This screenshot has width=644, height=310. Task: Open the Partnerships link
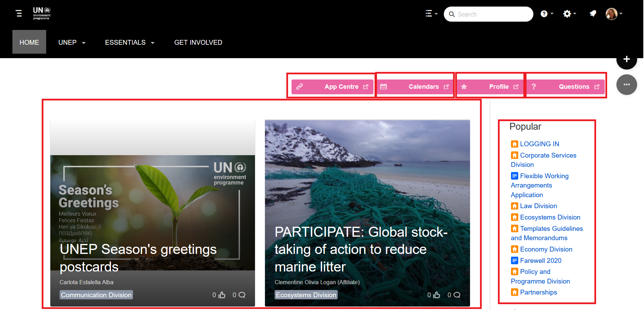pos(539,292)
